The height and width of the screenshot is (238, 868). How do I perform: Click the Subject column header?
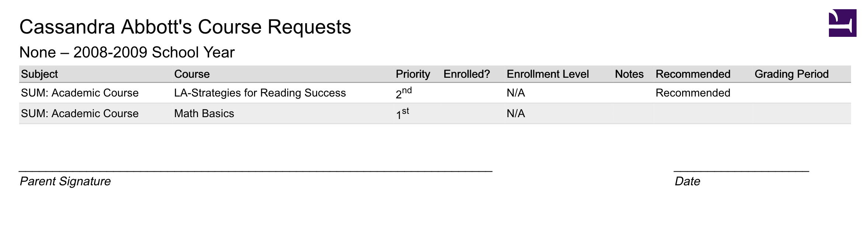click(x=39, y=74)
